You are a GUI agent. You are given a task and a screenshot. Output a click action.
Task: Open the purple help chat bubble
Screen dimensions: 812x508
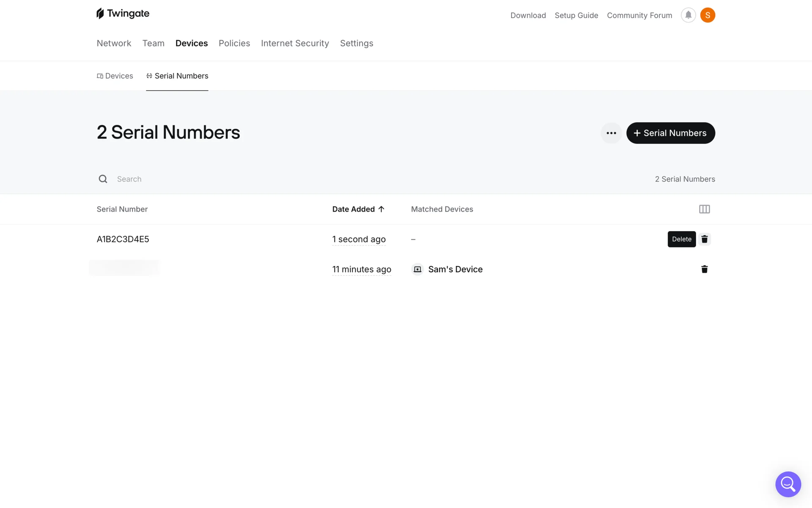[788, 484]
